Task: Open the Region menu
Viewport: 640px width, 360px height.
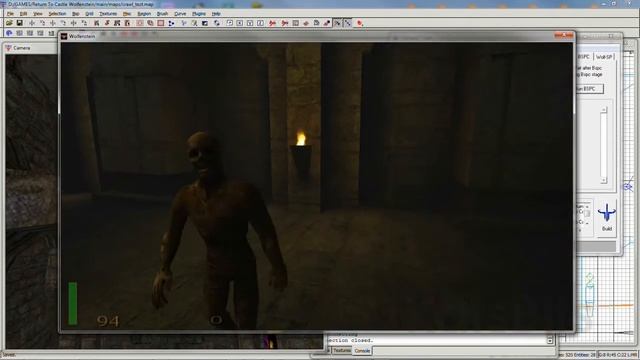Action: coord(144,13)
